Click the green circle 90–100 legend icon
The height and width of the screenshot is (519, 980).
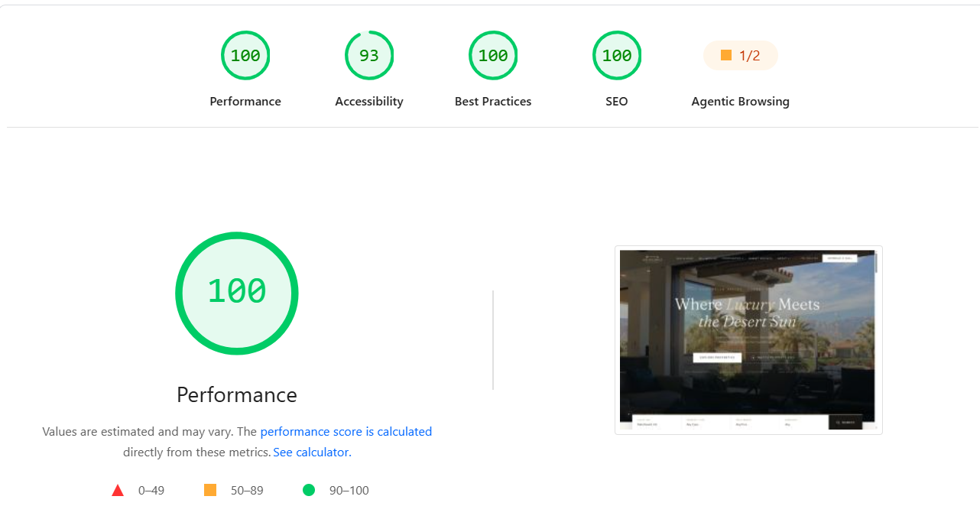[309, 490]
